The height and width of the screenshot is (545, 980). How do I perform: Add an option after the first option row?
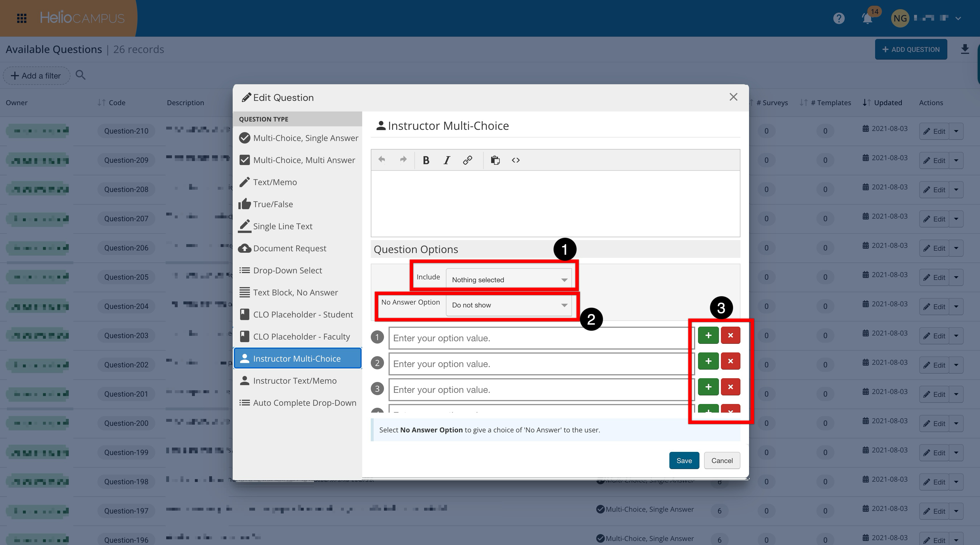708,336
